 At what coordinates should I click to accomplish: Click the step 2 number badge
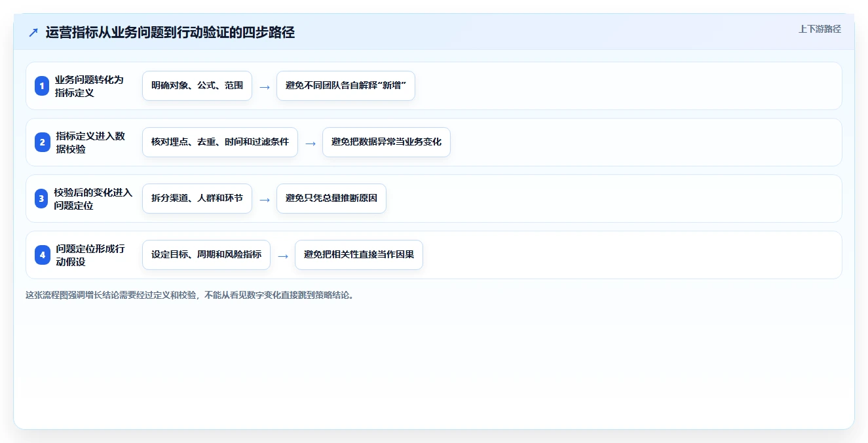(x=42, y=142)
